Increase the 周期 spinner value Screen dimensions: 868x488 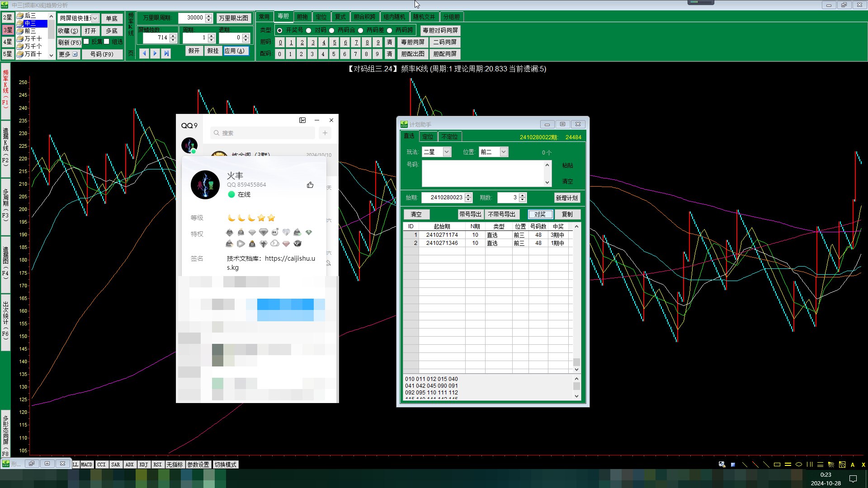[x=211, y=35]
